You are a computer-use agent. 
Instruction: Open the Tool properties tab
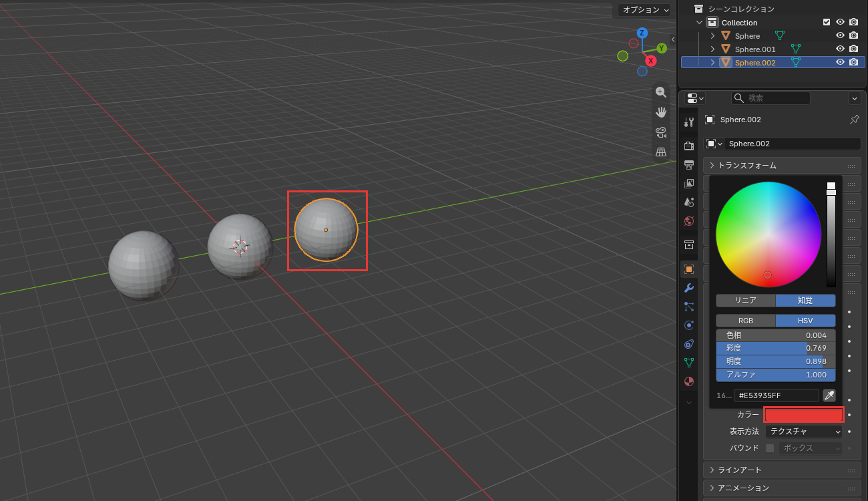pyautogui.click(x=689, y=122)
